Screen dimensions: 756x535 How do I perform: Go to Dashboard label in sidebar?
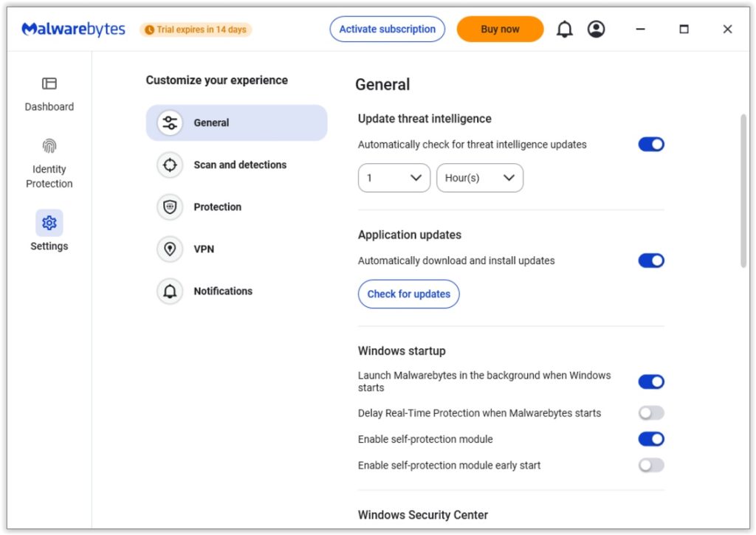49,106
